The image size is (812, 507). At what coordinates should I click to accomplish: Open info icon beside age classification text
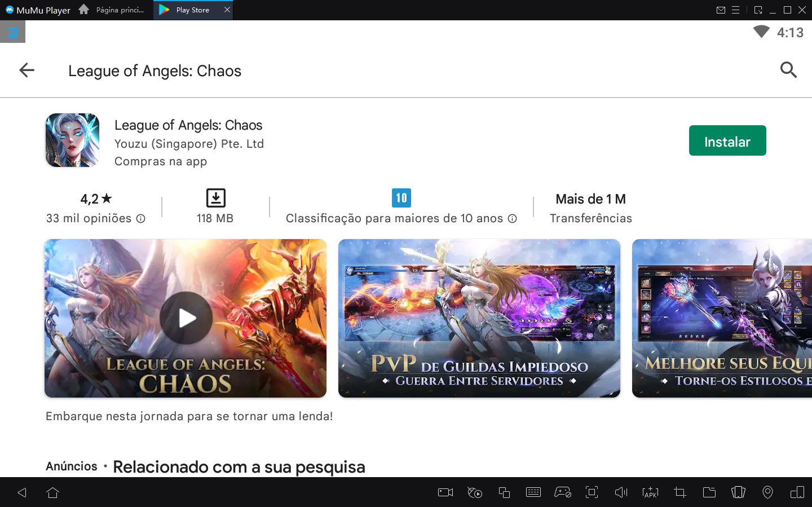[x=512, y=218]
